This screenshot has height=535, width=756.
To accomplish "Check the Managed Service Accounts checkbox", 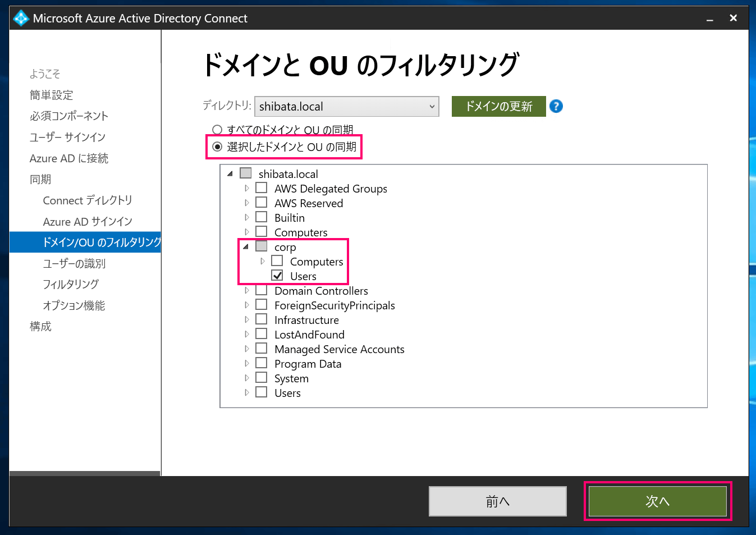I will pos(261,348).
